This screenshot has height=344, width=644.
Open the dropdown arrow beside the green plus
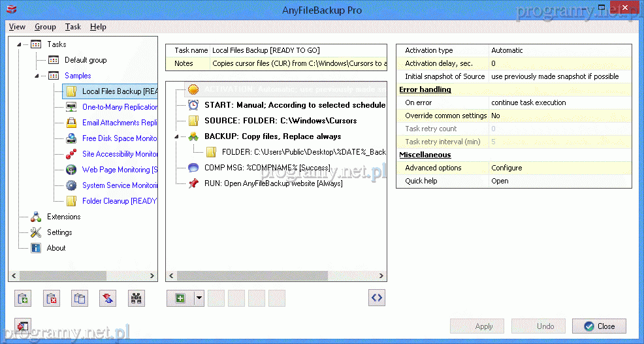coord(199,298)
